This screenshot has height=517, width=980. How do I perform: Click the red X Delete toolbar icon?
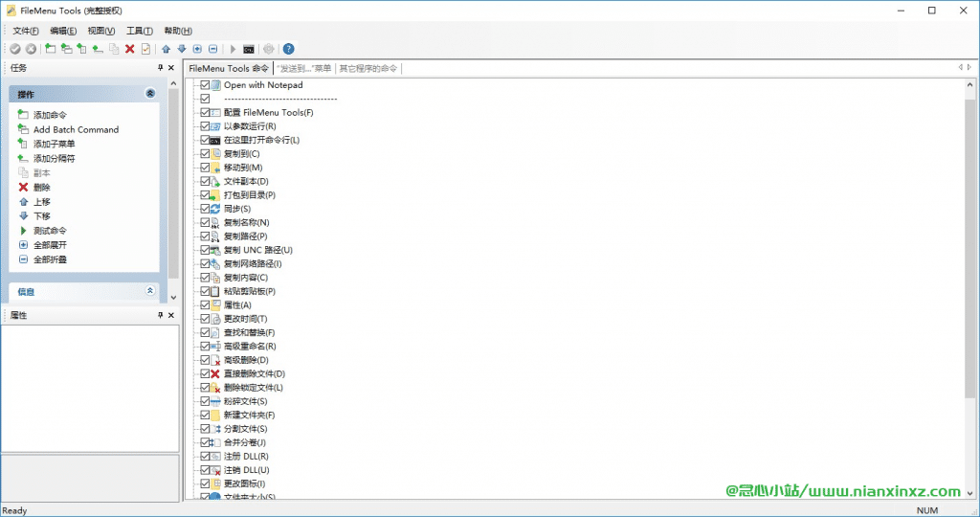[x=130, y=49]
